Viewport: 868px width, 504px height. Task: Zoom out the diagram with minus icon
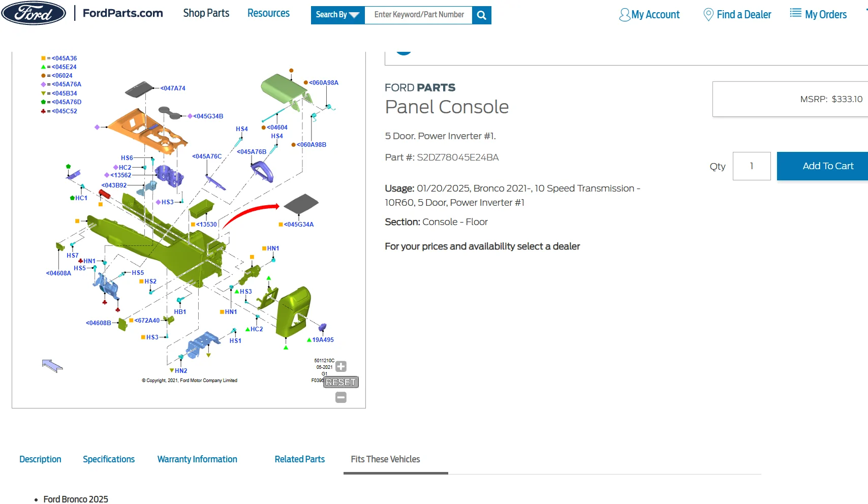click(341, 397)
